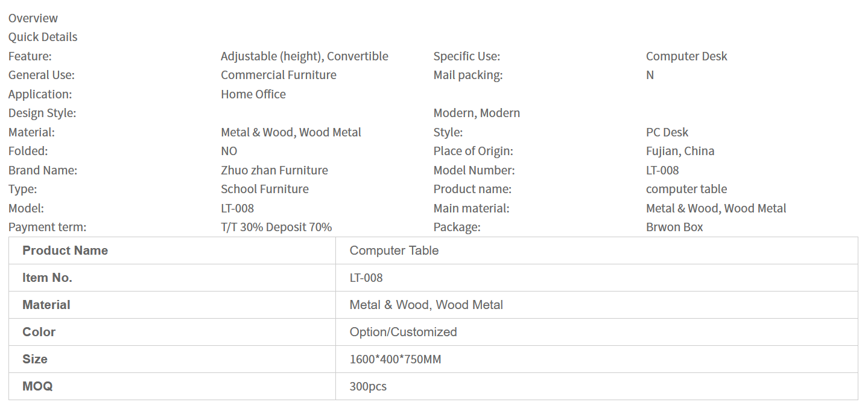The width and height of the screenshot is (868, 405).
Task: Select the Quick Details heading
Action: click(x=43, y=37)
